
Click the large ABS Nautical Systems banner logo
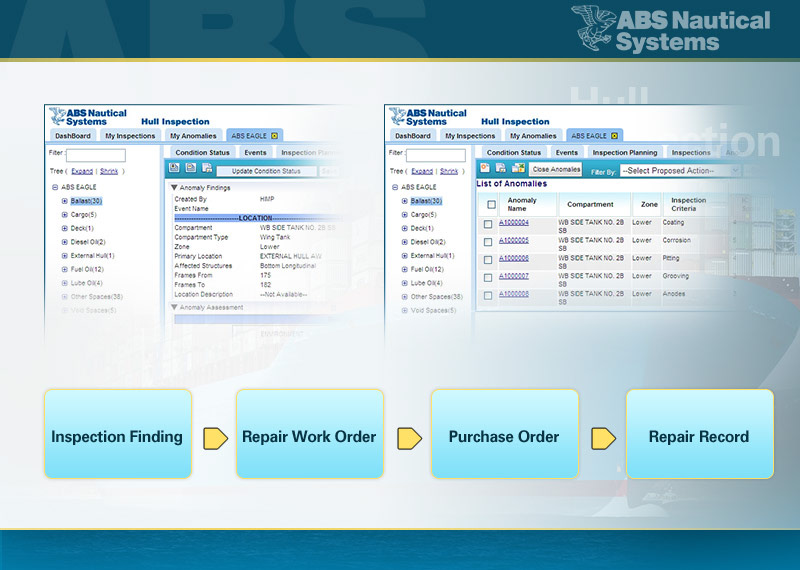[670, 28]
